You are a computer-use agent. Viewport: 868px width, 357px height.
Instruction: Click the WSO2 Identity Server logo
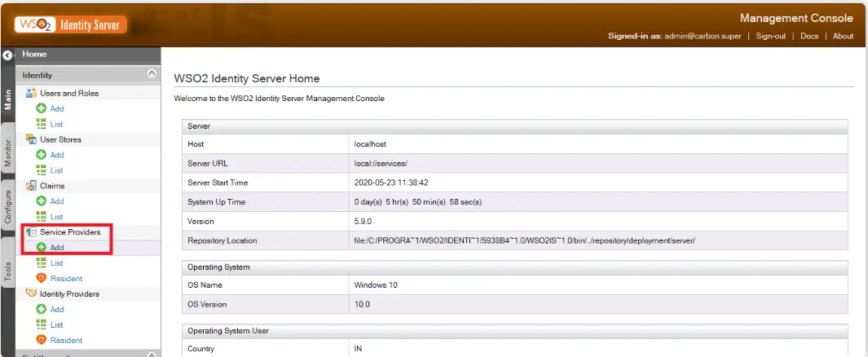point(70,24)
